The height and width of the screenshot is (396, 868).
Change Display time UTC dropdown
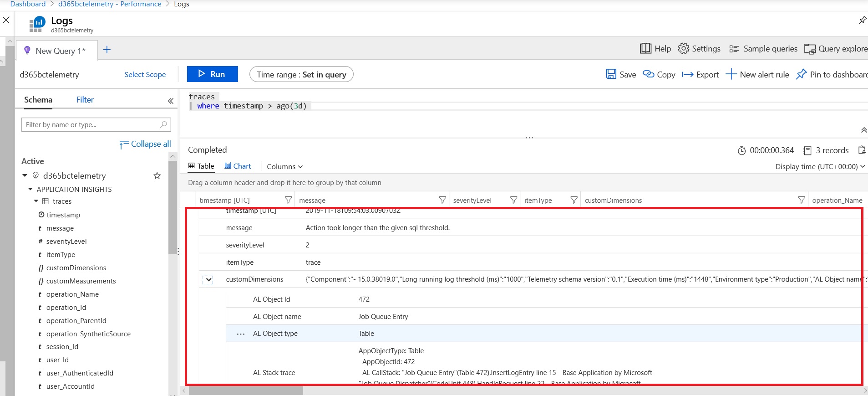820,166
